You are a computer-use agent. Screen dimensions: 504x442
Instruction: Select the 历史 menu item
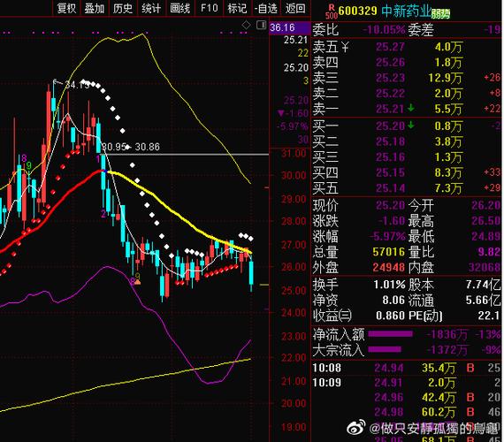pyautogui.click(x=123, y=8)
